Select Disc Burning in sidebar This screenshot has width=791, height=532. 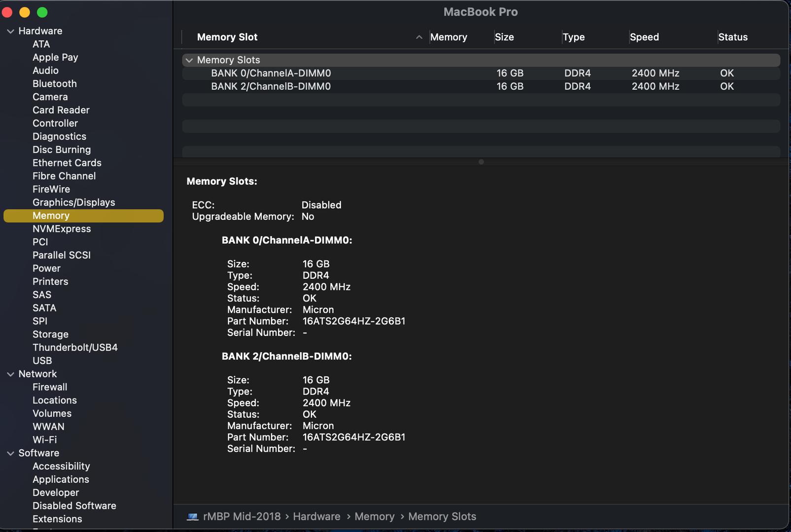62,150
